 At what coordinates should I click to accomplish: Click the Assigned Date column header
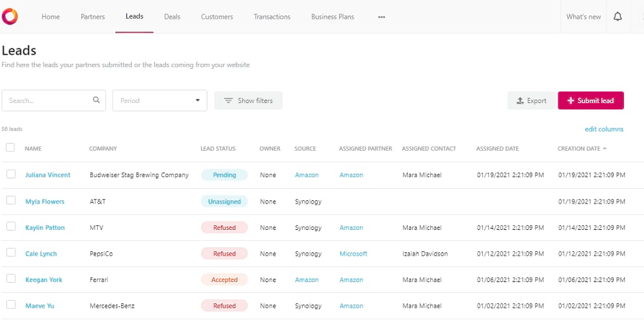pos(497,149)
